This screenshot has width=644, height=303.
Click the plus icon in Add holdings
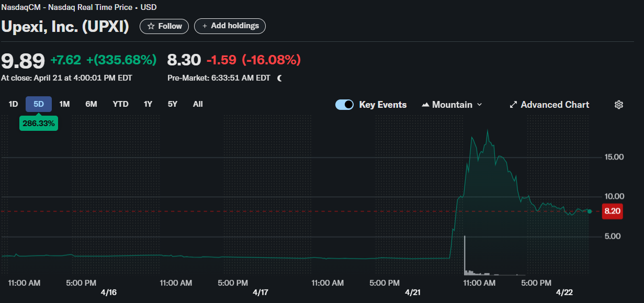205,26
